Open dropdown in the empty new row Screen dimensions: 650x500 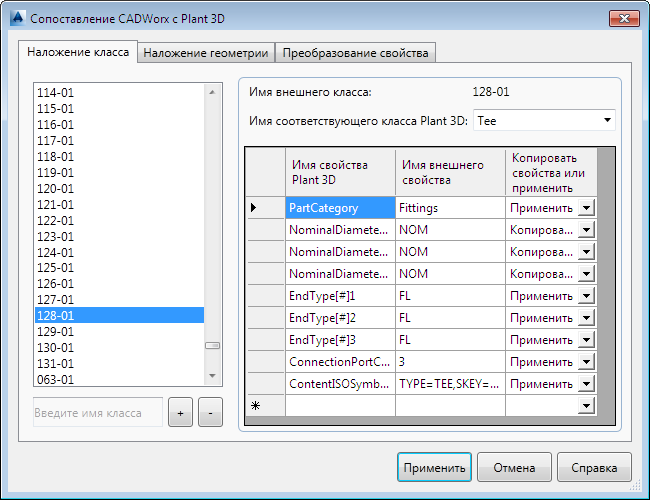(x=587, y=405)
